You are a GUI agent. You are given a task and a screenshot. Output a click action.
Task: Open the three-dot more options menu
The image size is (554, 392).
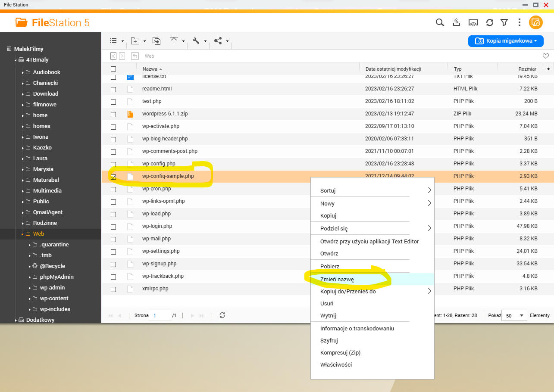pyautogui.click(x=520, y=22)
